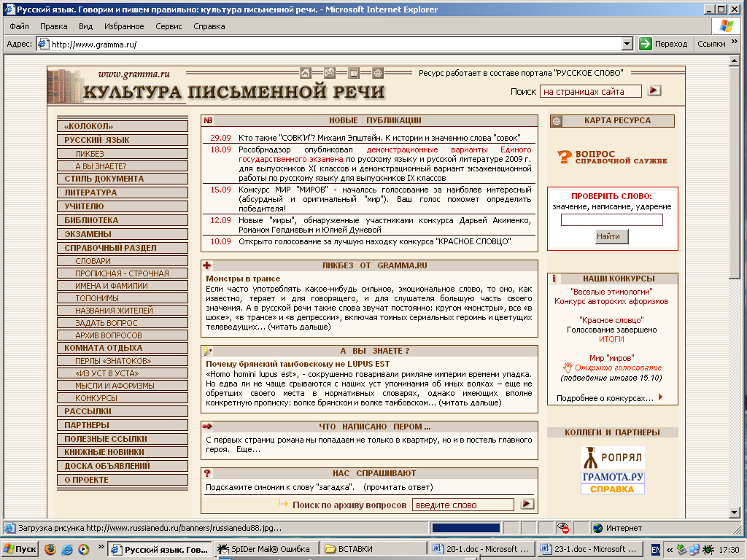747x560 pixels.
Task: Click the Открыто голосование link
Action: click(618, 367)
